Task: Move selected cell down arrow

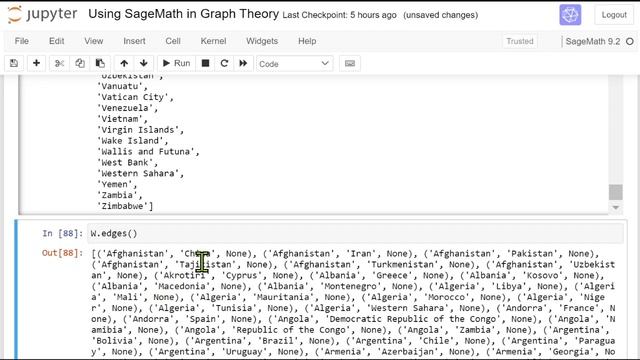Action: [144, 63]
